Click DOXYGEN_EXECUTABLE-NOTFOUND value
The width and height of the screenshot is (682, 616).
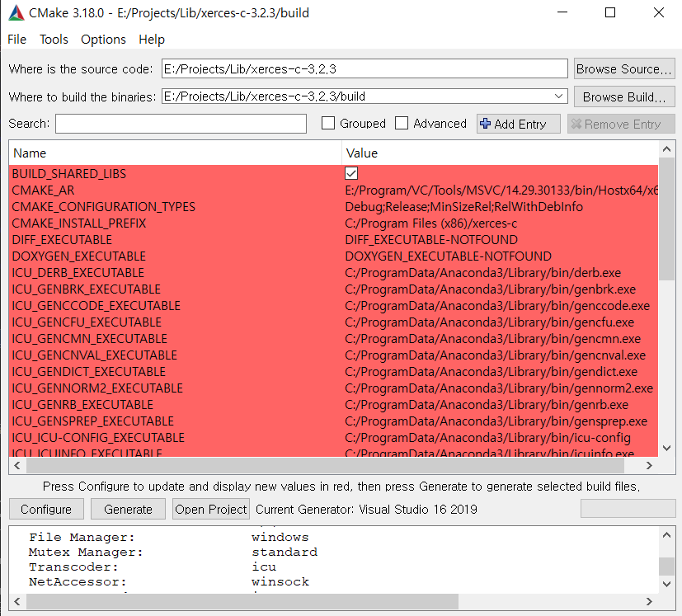(448, 256)
